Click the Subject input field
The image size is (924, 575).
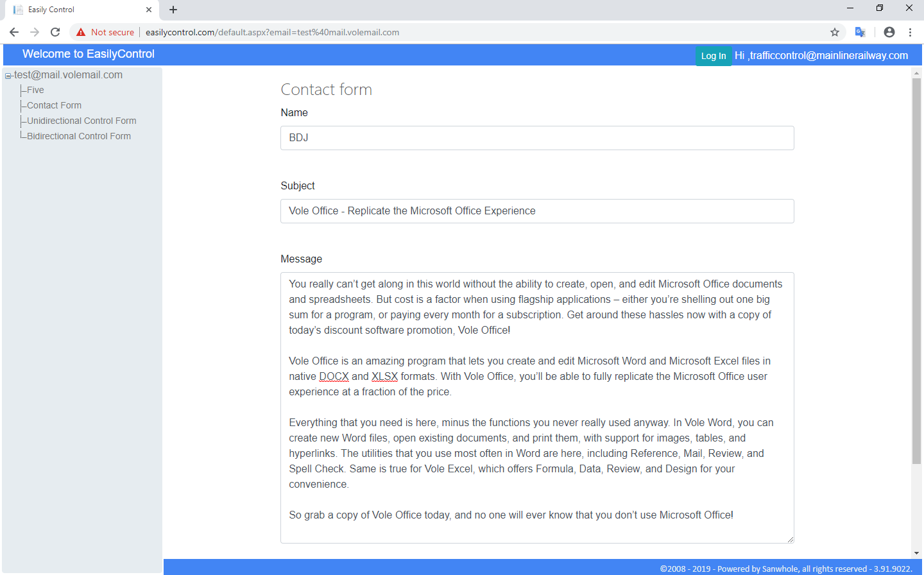[537, 211]
